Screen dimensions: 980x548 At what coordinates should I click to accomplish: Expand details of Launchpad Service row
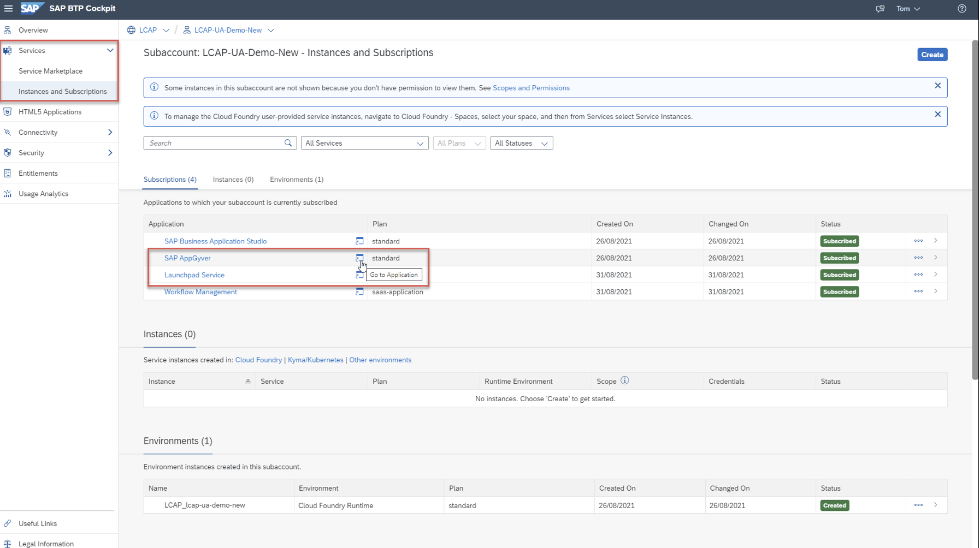[x=936, y=275]
